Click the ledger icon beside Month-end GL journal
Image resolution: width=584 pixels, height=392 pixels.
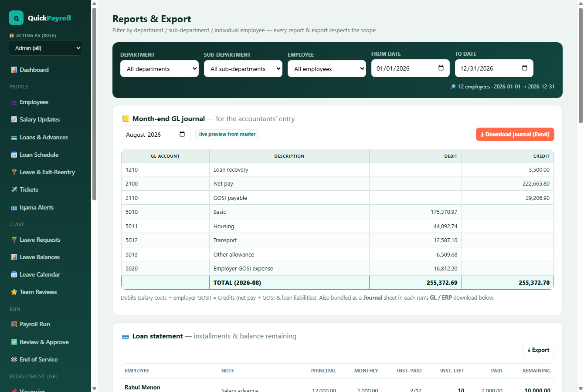click(126, 118)
